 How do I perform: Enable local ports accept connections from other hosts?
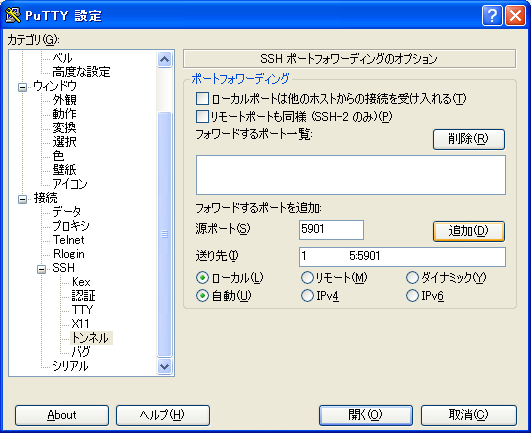(202, 99)
